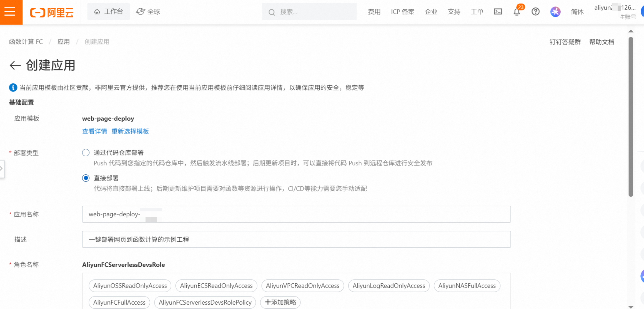Open notifications bell with 23 badge
The image size is (644, 309).
(x=517, y=12)
